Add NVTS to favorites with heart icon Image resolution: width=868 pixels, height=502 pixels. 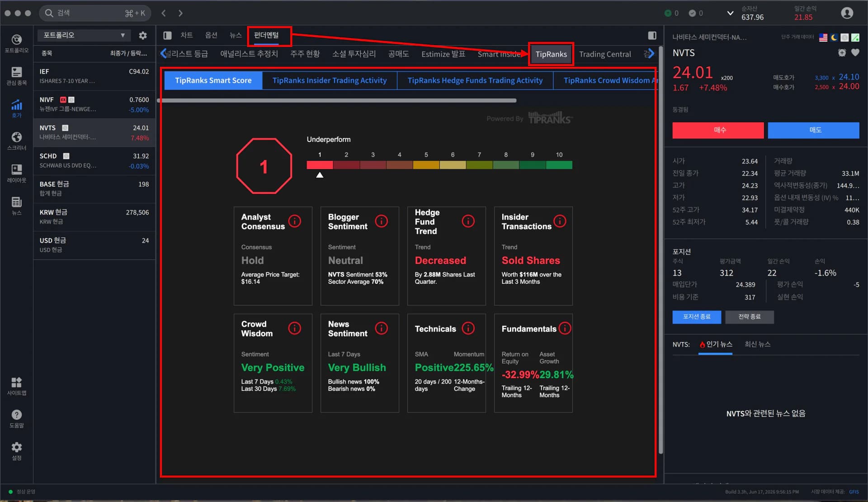855,53
